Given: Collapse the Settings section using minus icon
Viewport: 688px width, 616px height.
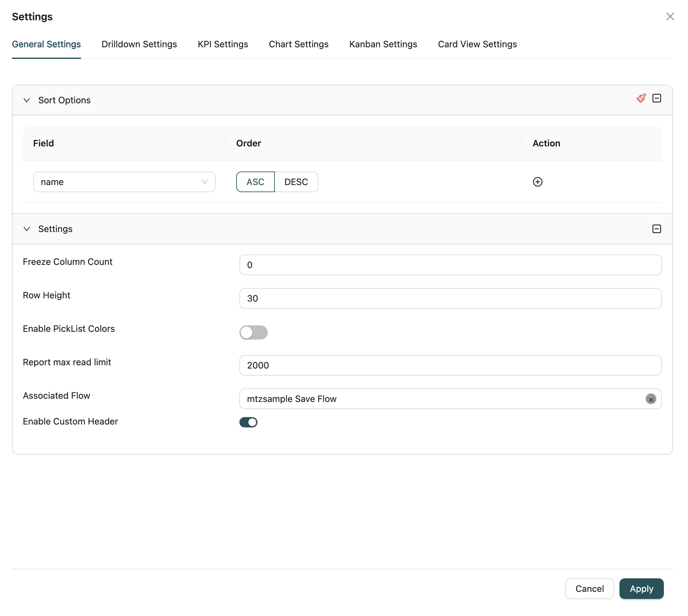Looking at the screenshot, I should click(x=657, y=229).
